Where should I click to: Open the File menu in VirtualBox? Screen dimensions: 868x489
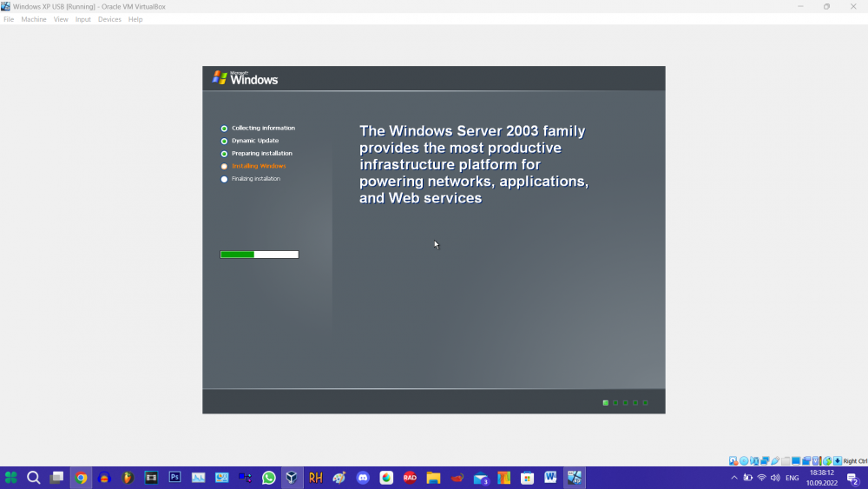coord(9,19)
